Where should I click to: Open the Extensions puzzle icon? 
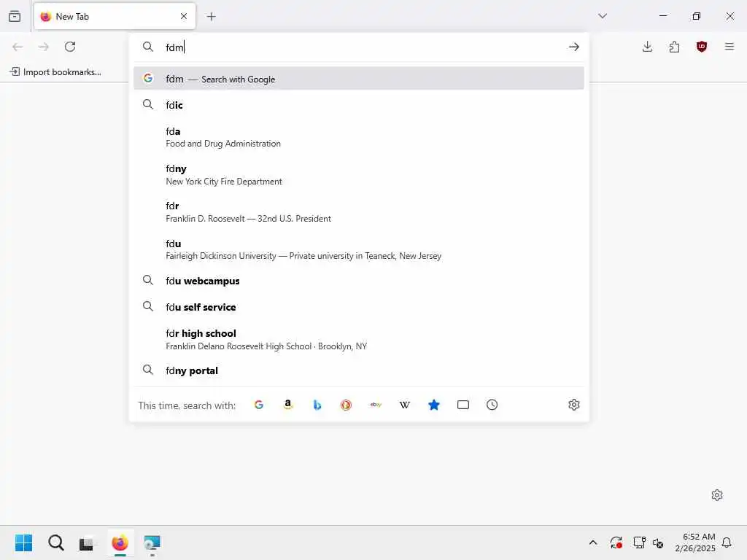[674, 47]
